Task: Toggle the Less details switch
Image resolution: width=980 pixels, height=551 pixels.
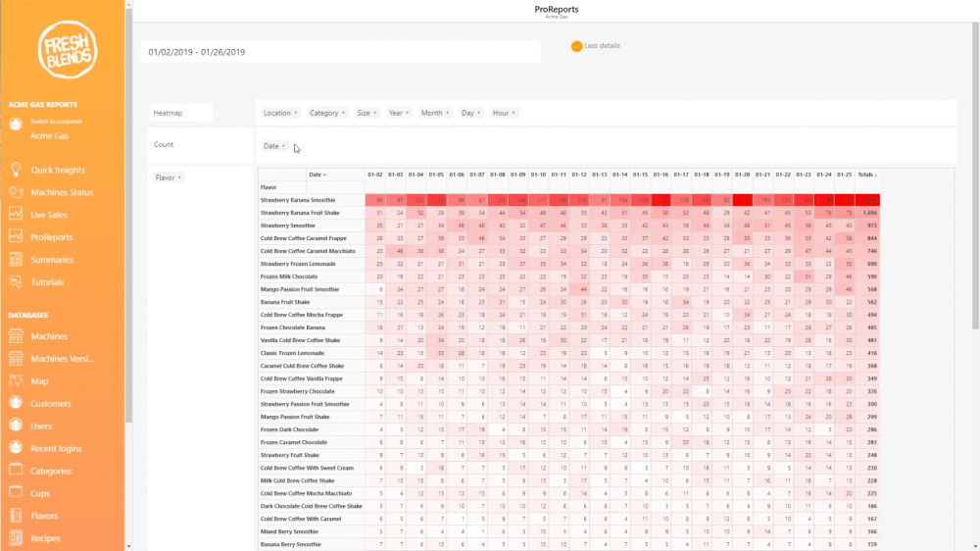Action: pyautogui.click(x=577, y=46)
